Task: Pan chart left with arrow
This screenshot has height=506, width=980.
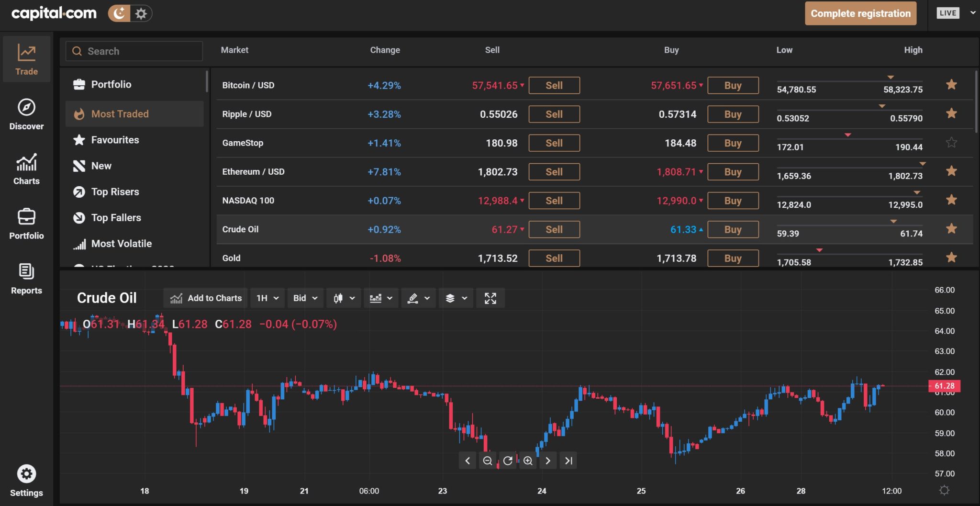Action: 468,461
